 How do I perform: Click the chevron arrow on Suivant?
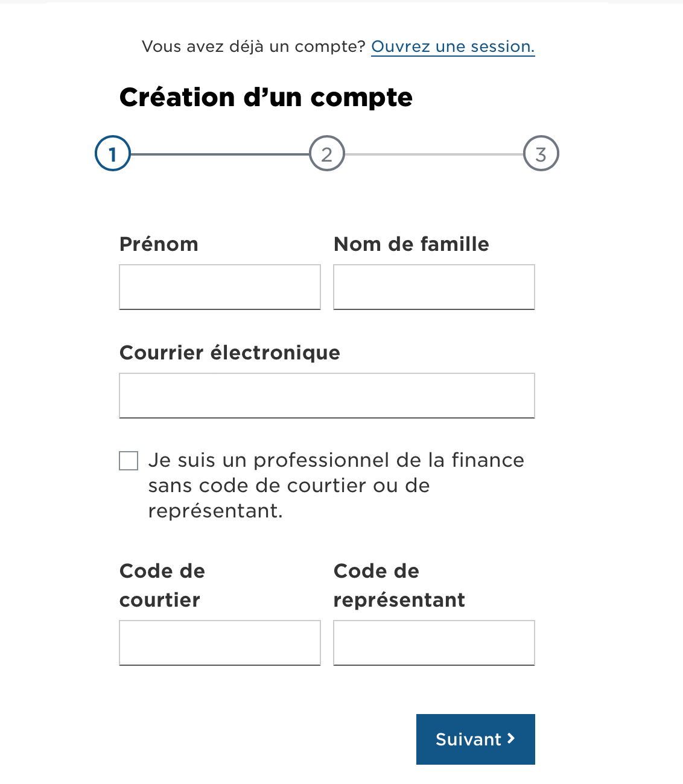pos(511,738)
